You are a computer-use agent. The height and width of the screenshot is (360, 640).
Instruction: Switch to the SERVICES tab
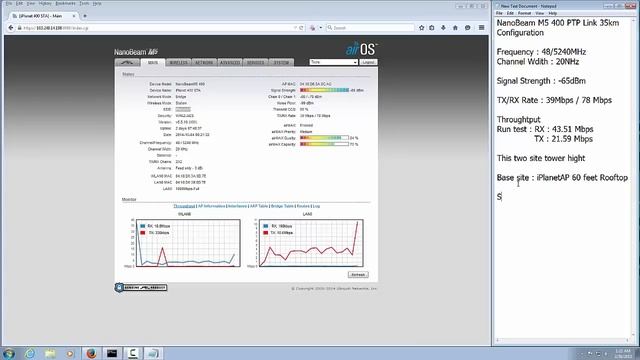point(256,62)
